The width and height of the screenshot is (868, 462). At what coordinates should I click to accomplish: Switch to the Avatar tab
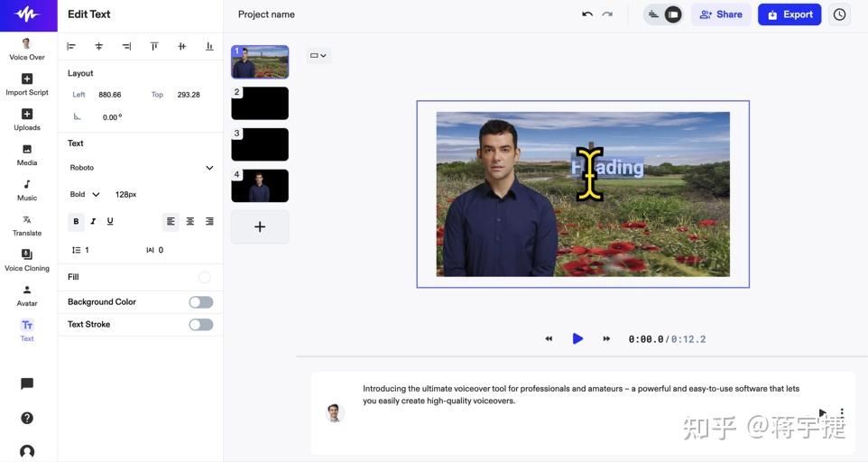pyautogui.click(x=27, y=295)
